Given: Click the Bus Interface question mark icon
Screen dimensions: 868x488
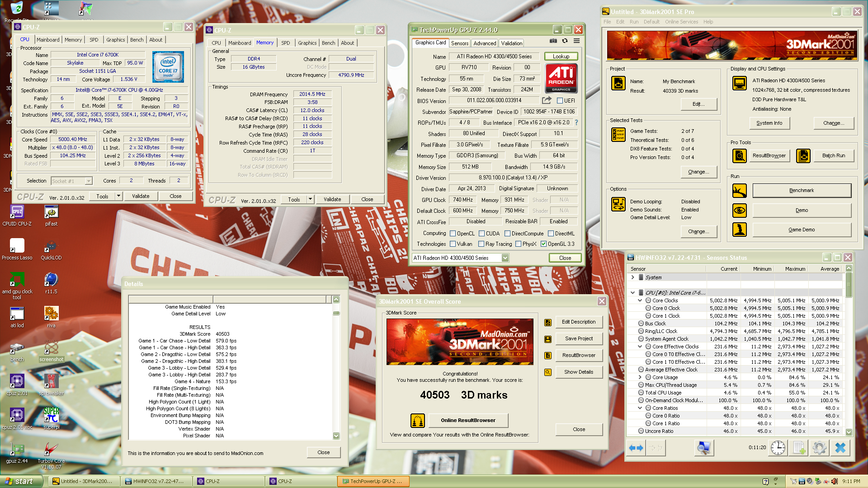Looking at the screenshot, I should [576, 122].
